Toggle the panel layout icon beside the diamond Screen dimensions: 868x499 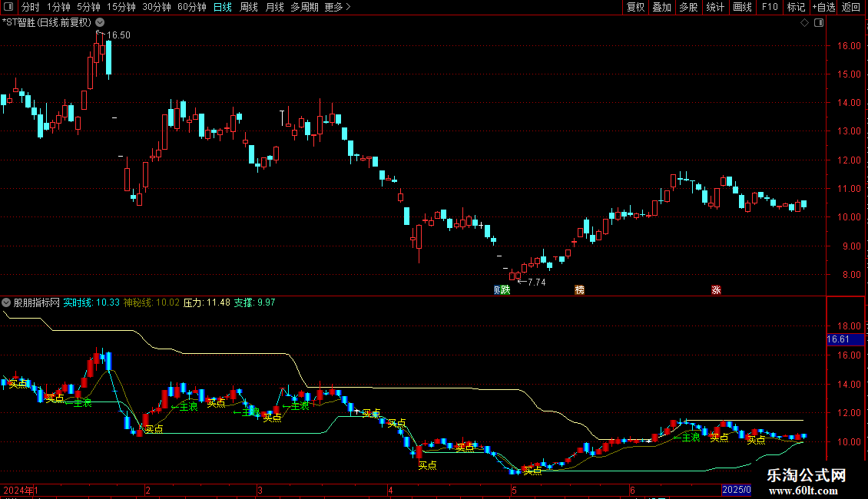[x=819, y=23]
